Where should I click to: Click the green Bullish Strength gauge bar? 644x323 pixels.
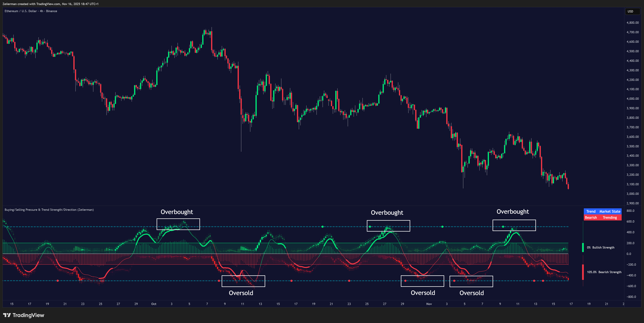(x=583, y=247)
